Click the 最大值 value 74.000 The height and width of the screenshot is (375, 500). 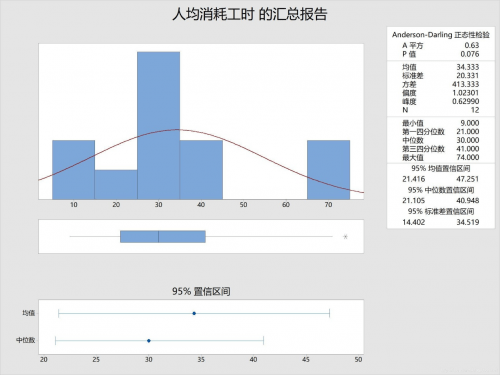(468, 157)
